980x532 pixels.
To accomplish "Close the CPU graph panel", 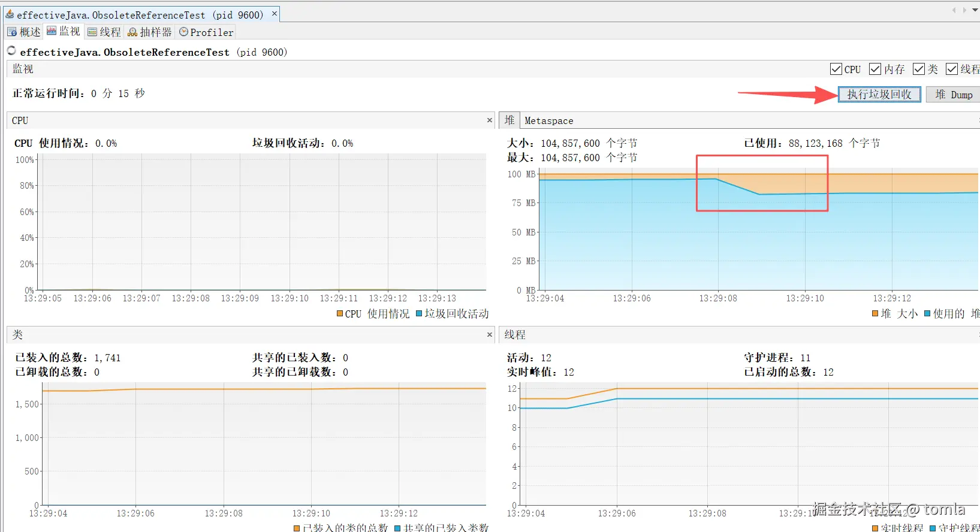I will tap(490, 120).
